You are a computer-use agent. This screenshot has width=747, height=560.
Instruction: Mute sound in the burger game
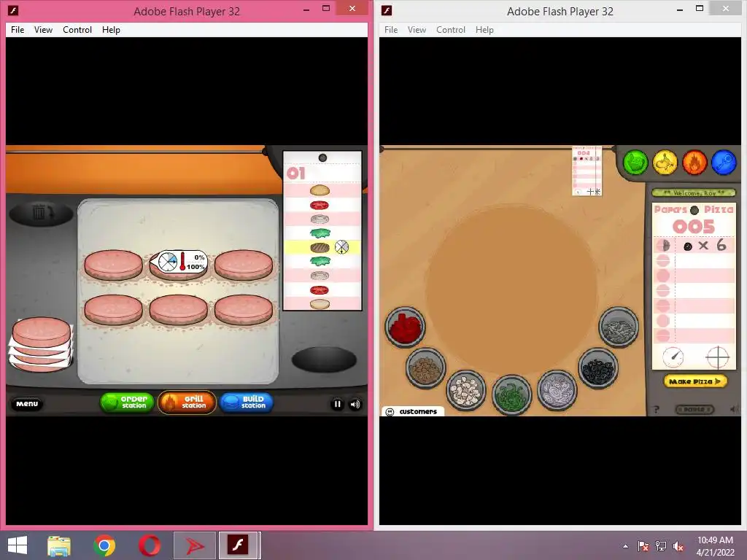(355, 404)
